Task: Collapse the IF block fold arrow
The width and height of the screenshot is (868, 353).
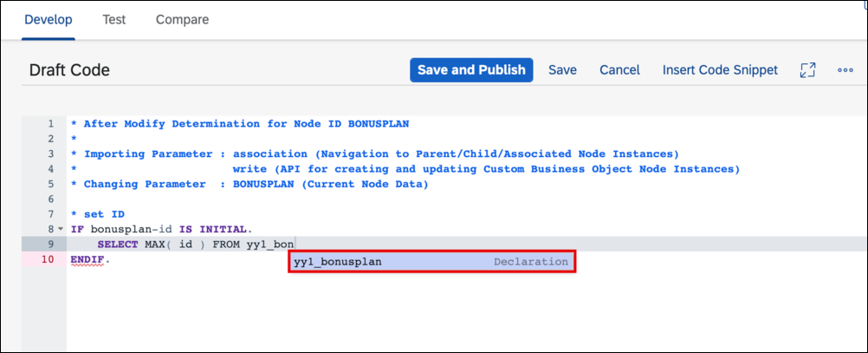Action: click(60, 229)
